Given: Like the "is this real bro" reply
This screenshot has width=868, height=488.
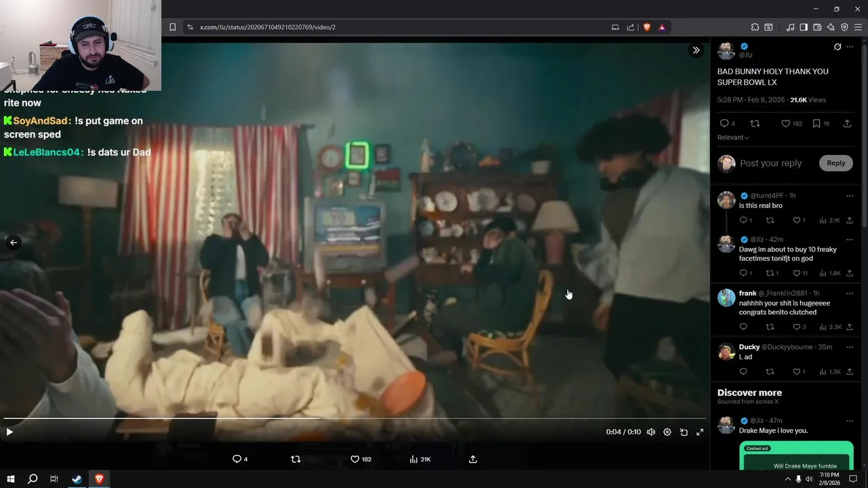Looking at the screenshot, I should (x=795, y=220).
